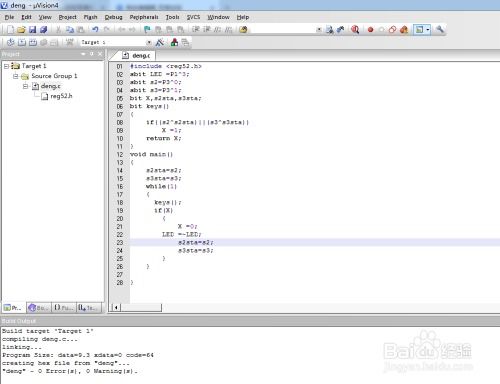Open the View menu
Viewport: 500px width, 384px height.
pyautogui.click(x=45, y=17)
